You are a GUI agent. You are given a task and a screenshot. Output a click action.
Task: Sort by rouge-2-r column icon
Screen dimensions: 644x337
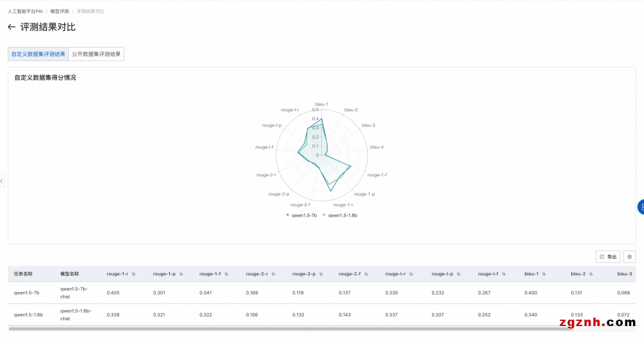(273, 274)
